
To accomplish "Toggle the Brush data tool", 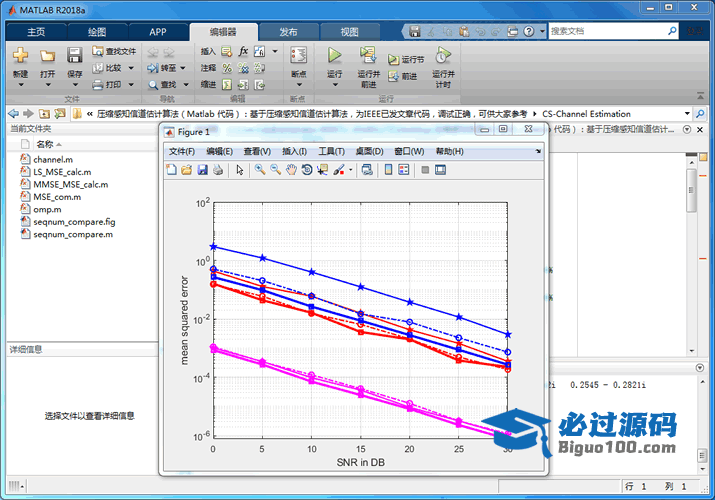I will (339, 170).
